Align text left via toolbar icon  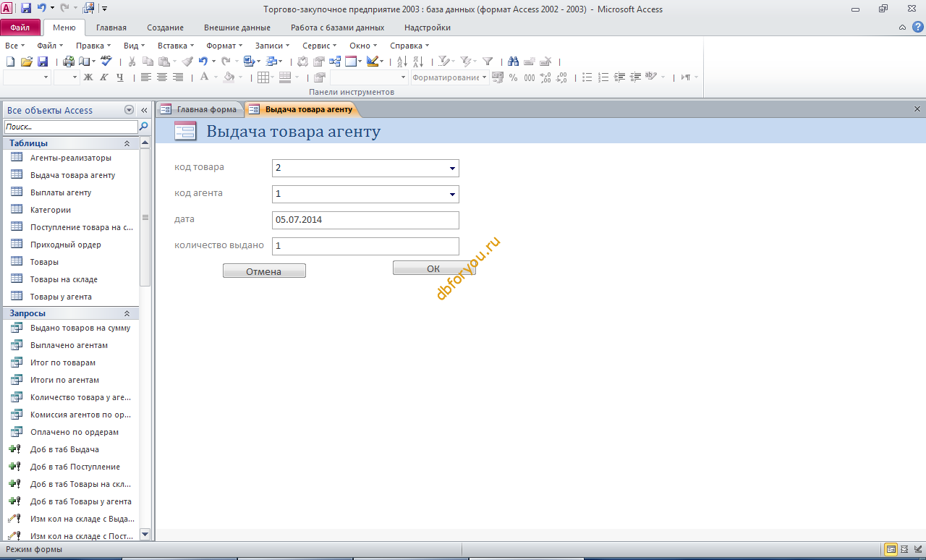pos(146,77)
